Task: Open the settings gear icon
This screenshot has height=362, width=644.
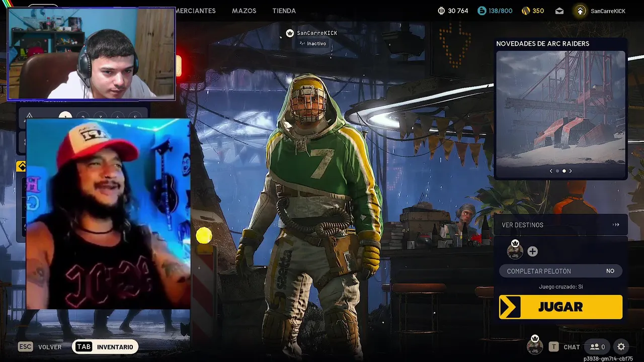Action: click(x=621, y=346)
